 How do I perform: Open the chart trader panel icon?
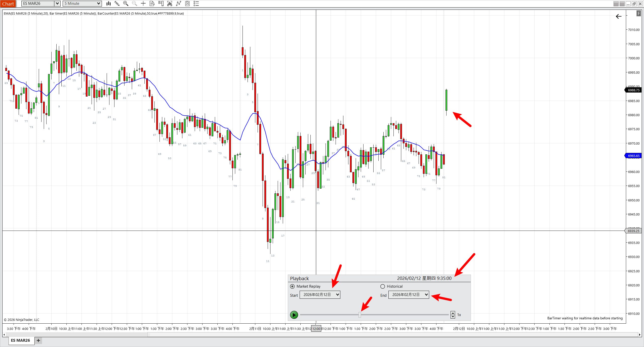161,4
